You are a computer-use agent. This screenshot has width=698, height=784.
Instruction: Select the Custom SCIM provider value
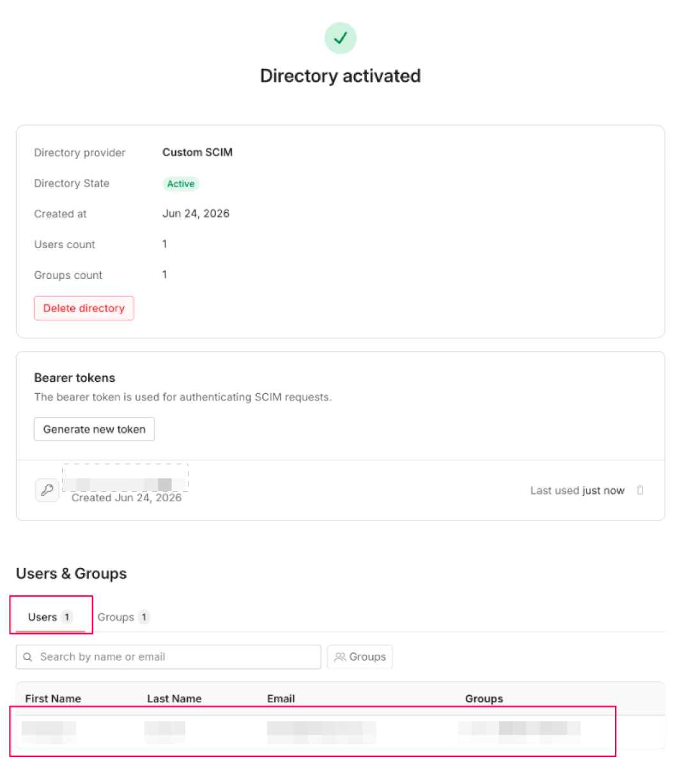point(198,152)
